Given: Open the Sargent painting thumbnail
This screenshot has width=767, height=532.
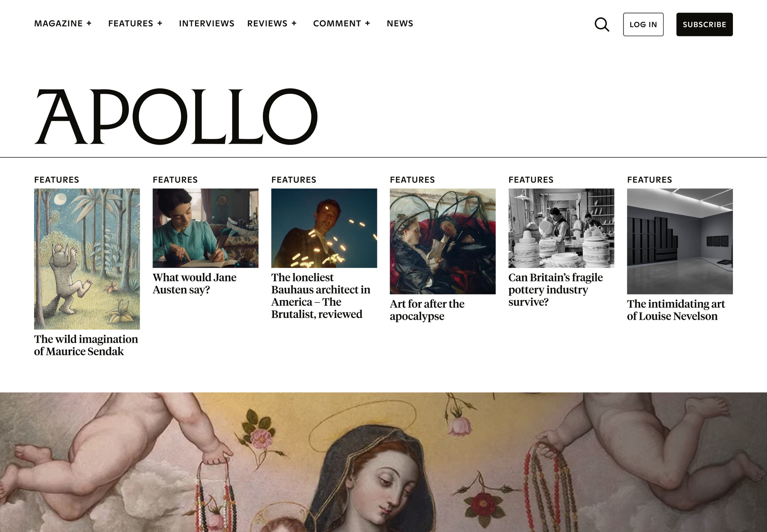Looking at the screenshot, I should pos(443,241).
